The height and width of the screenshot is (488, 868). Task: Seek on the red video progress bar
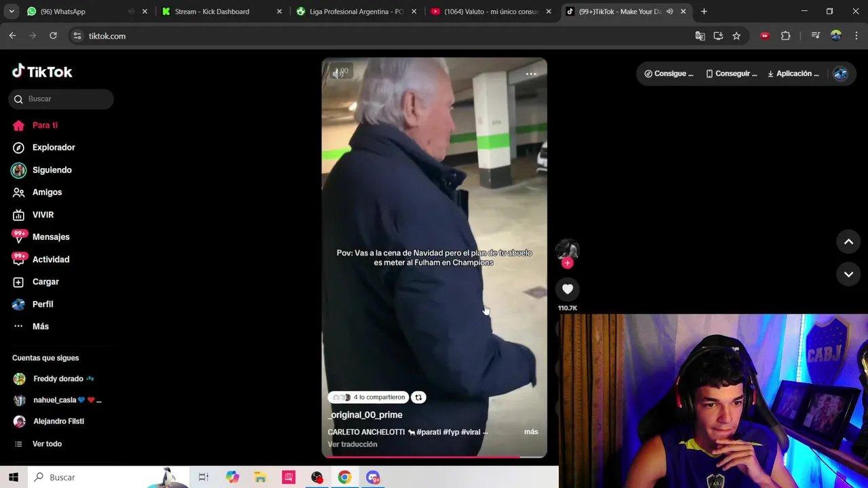click(434, 457)
